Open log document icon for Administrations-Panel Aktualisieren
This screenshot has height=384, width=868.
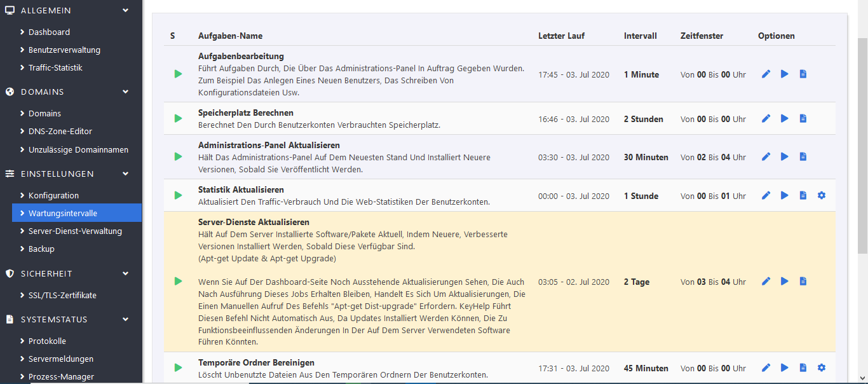tap(803, 157)
